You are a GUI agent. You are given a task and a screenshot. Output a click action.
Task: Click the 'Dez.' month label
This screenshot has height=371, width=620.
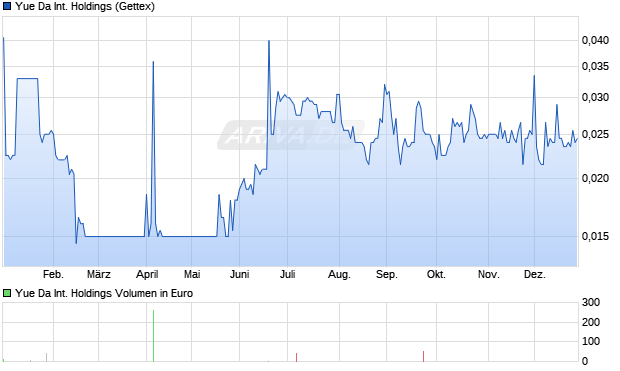pyautogui.click(x=535, y=274)
